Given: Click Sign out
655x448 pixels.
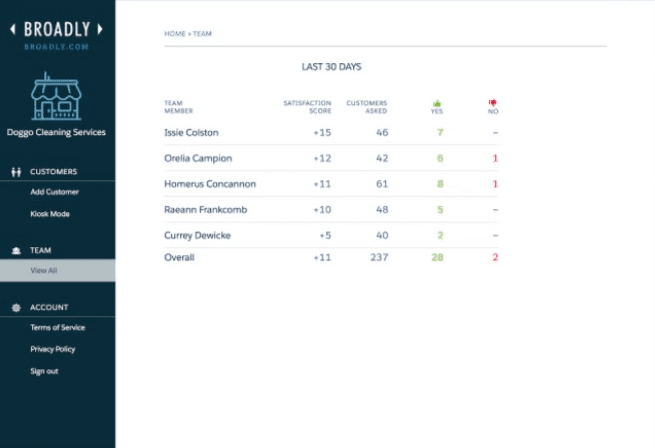Looking at the screenshot, I should point(44,371).
